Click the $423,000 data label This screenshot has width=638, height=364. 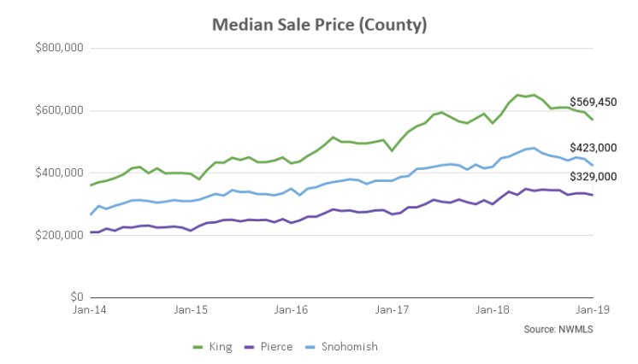point(594,148)
